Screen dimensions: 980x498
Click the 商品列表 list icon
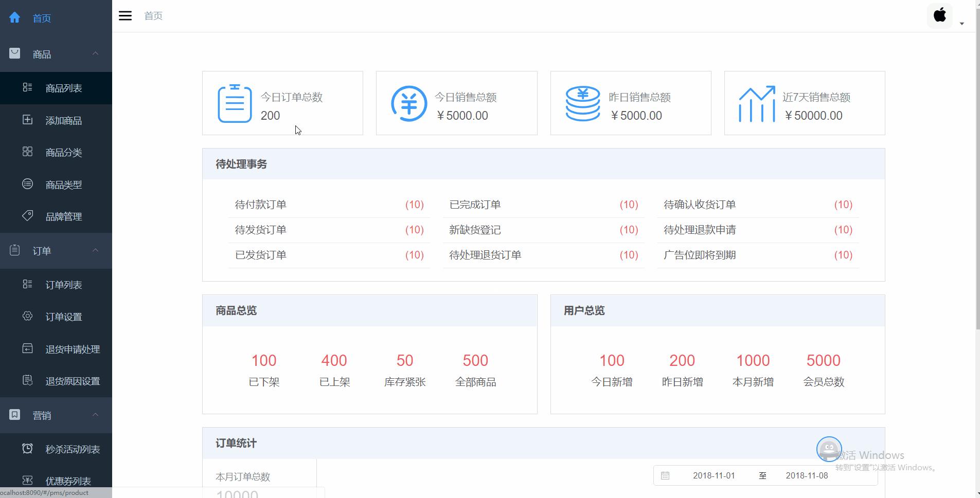pyautogui.click(x=27, y=87)
